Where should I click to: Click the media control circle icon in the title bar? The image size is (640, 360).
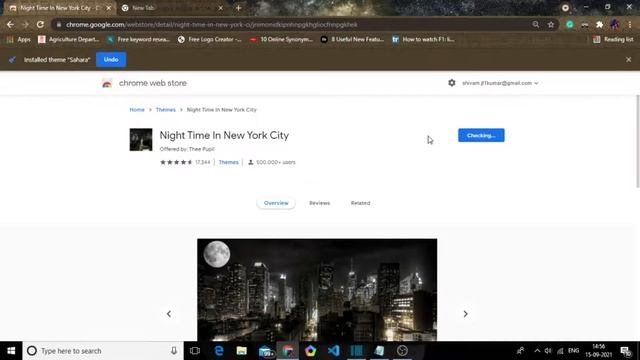pyautogui.click(x=565, y=8)
